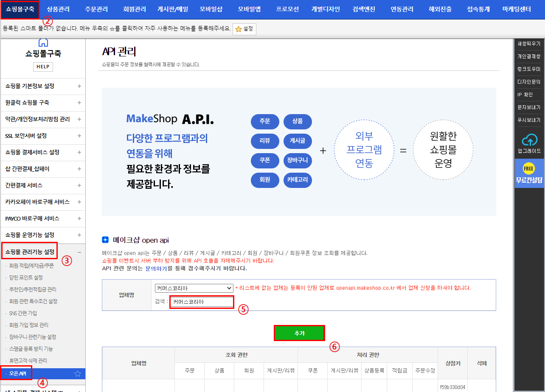Image resolution: width=545 pixels, height=392 pixels.
Task: Click the 외부 프로그램 연동 circle graphic
Action: 364,149
